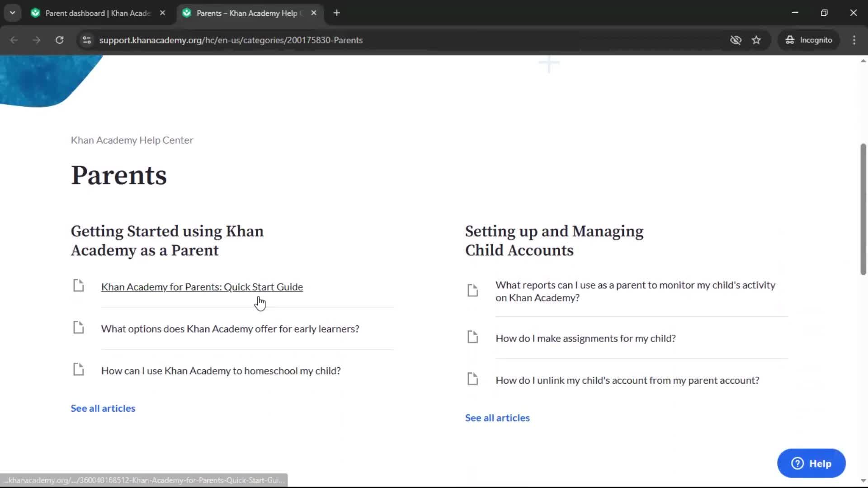Close the Parents Help tab

click(314, 13)
